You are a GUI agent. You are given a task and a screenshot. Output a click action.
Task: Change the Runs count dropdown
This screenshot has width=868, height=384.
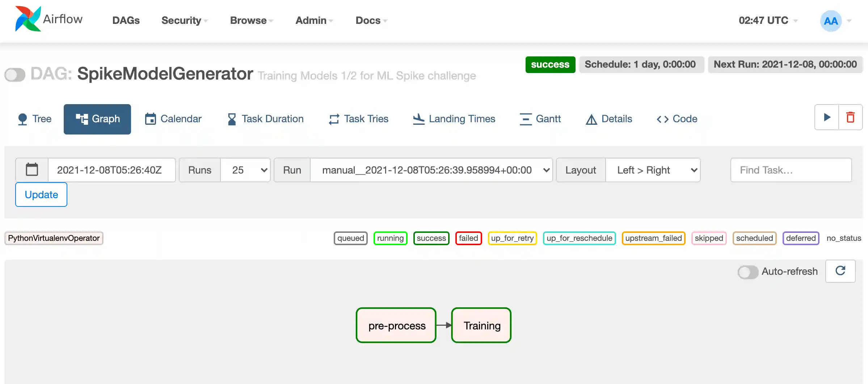246,170
